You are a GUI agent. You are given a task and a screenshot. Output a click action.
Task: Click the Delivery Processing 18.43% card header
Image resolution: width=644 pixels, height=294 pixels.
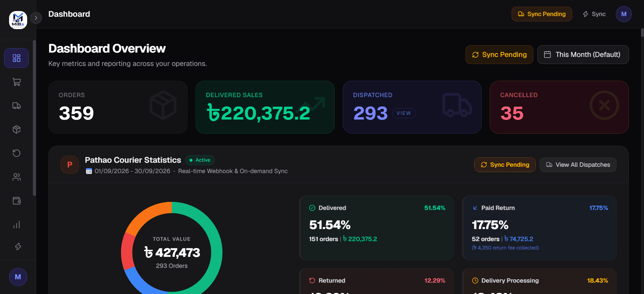point(540,281)
